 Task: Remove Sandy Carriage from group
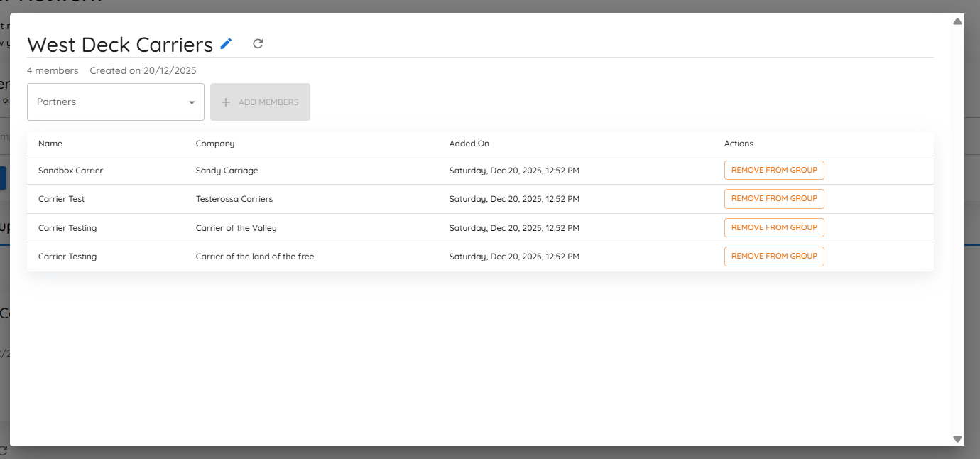(774, 171)
